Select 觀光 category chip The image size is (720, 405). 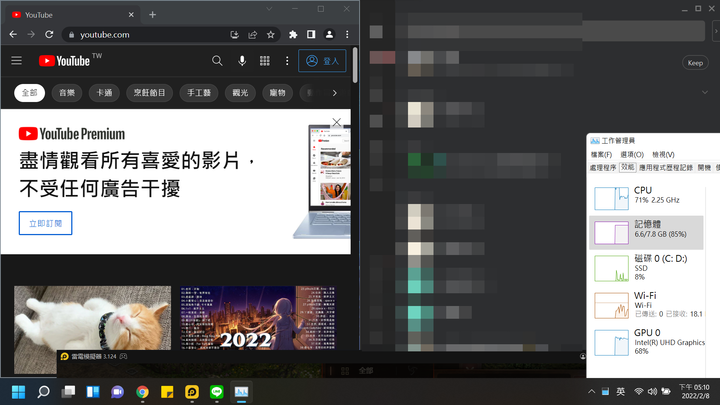pos(240,93)
